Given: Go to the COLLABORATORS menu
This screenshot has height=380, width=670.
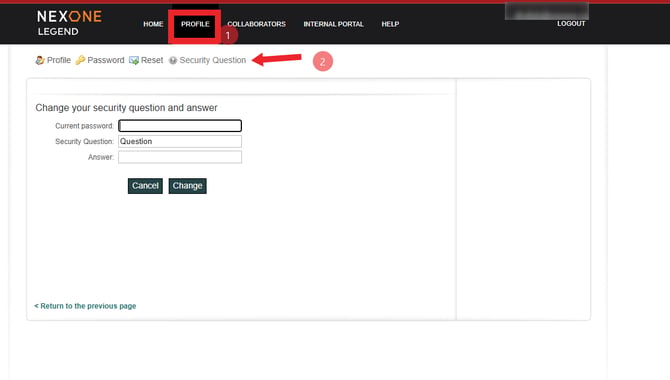Looking at the screenshot, I should pos(256,24).
